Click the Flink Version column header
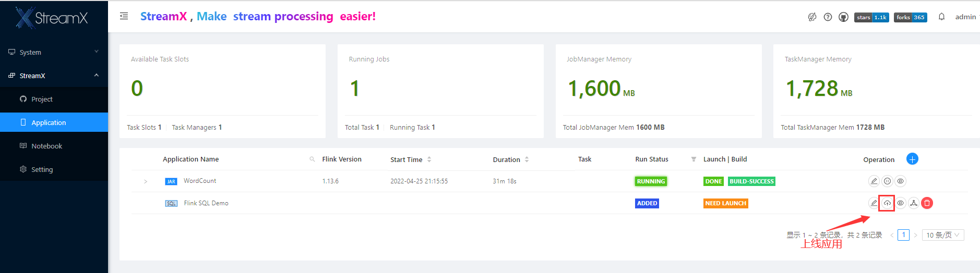980x273 pixels. coord(342,159)
